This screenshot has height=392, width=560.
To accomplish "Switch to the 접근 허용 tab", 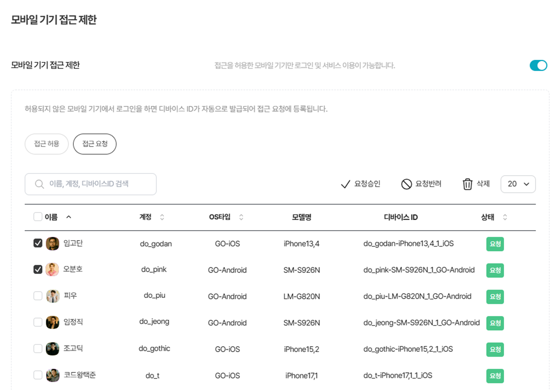I will pos(46,144).
